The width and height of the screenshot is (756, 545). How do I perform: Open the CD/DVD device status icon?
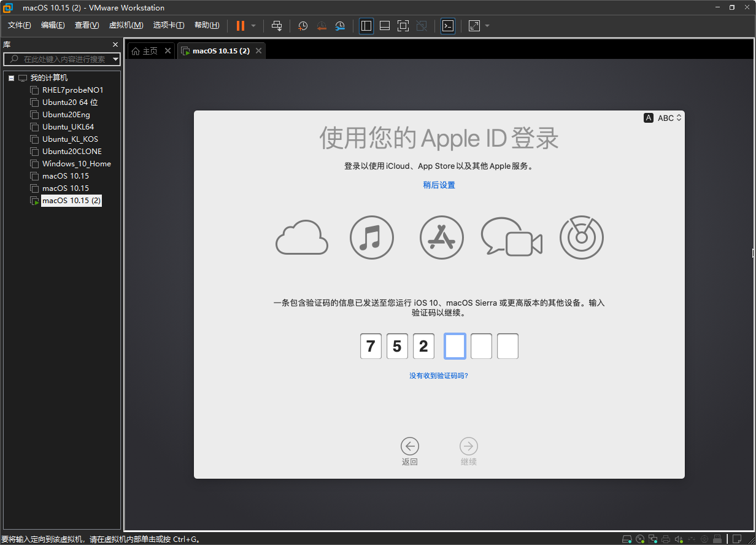(640, 538)
